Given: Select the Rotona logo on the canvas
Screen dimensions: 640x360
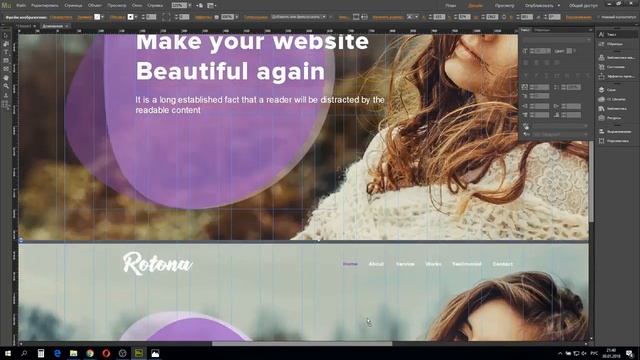Looking at the screenshot, I should (158, 263).
